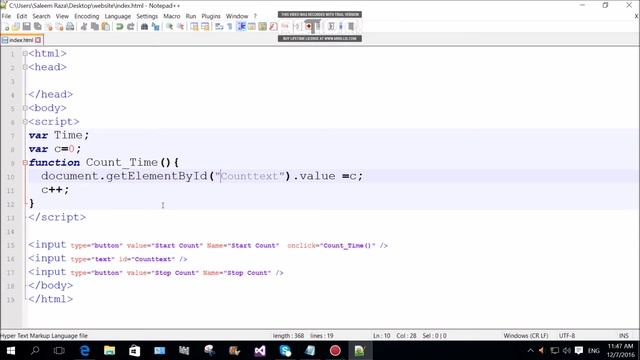Click the Redo arrow icon

[131, 27]
